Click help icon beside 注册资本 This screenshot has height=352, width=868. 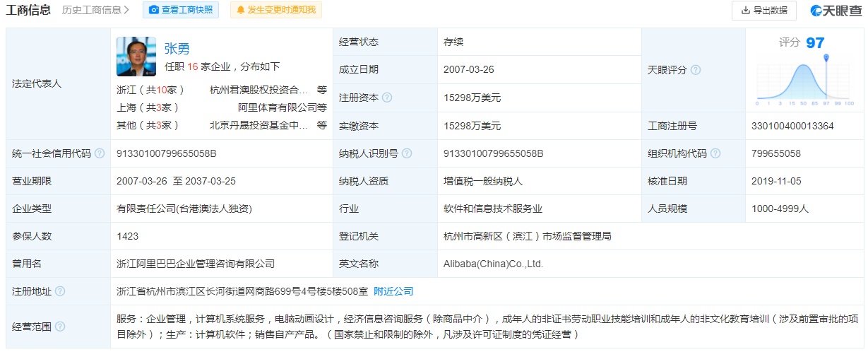pos(387,98)
